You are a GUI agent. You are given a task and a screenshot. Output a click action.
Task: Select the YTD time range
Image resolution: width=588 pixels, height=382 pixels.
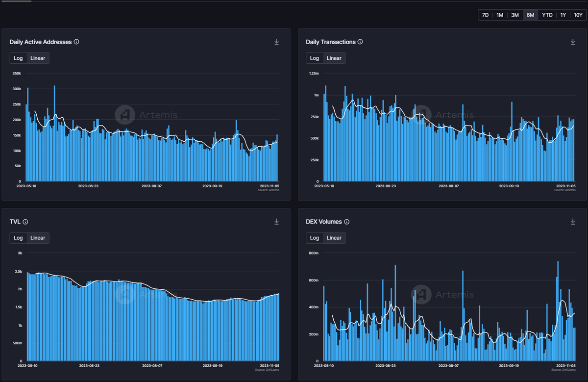click(x=547, y=15)
